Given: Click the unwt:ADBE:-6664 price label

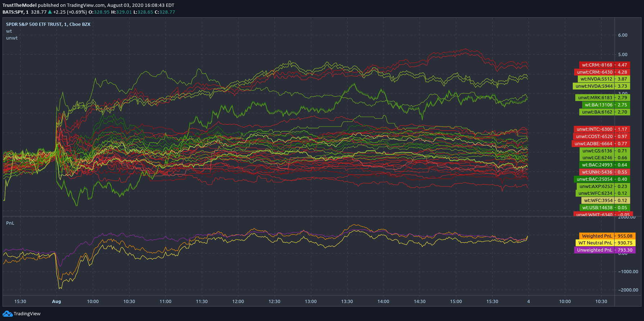Looking at the screenshot, I should (601, 144).
